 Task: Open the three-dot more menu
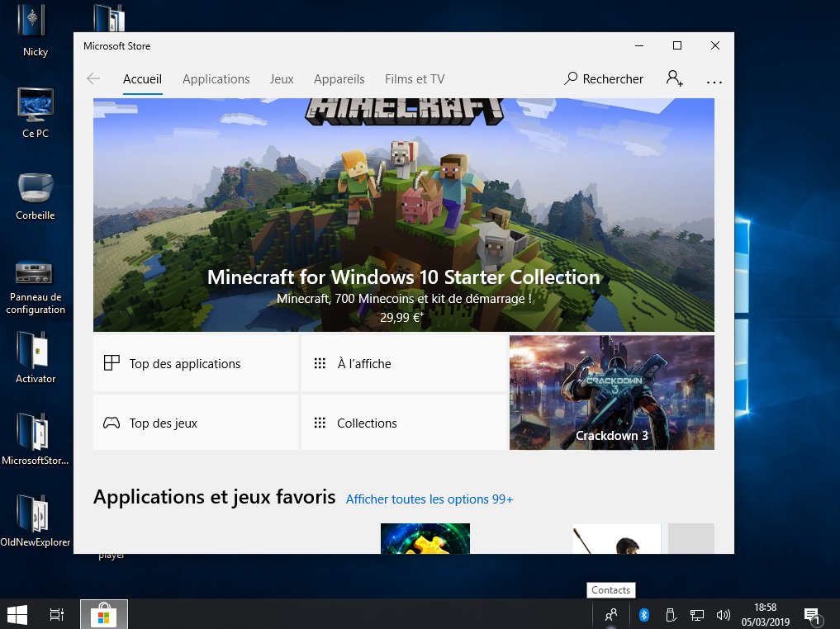(714, 82)
